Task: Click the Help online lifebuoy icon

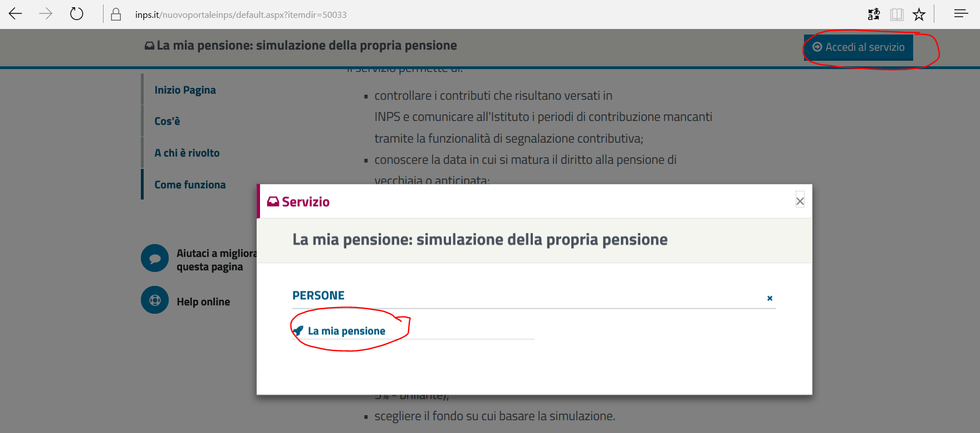Action: pos(155,300)
